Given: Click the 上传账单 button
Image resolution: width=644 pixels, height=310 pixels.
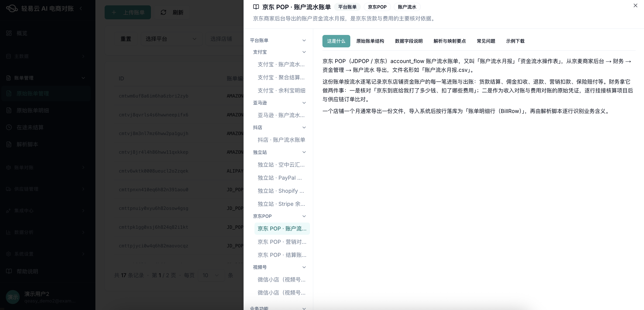Looking at the screenshot, I should point(128,12).
